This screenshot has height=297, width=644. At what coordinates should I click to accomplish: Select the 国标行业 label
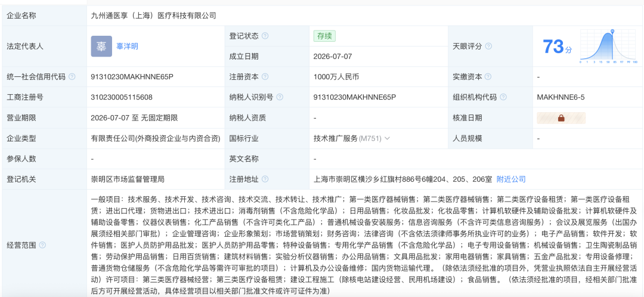click(244, 138)
